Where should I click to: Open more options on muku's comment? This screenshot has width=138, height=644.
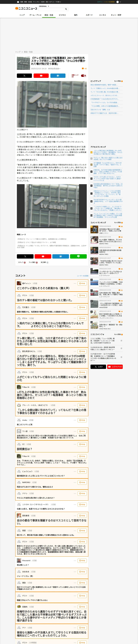75,420
